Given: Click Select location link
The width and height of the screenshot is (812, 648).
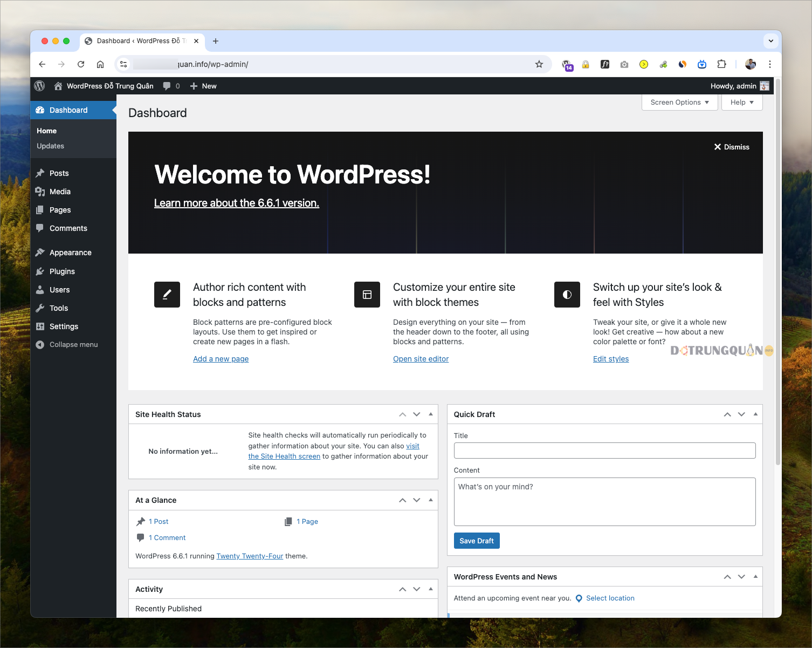Looking at the screenshot, I should coord(610,598).
